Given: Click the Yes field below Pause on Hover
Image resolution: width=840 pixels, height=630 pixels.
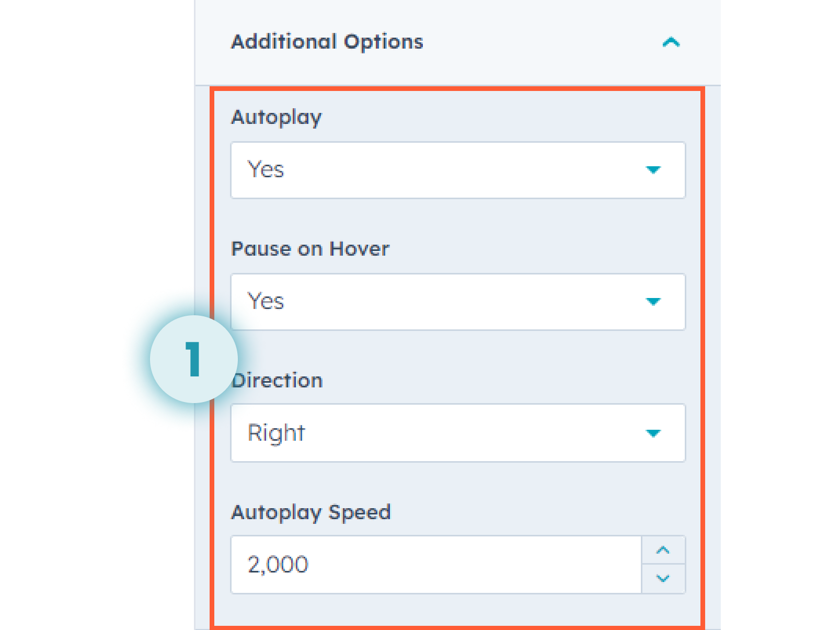Looking at the screenshot, I should tap(458, 302).
